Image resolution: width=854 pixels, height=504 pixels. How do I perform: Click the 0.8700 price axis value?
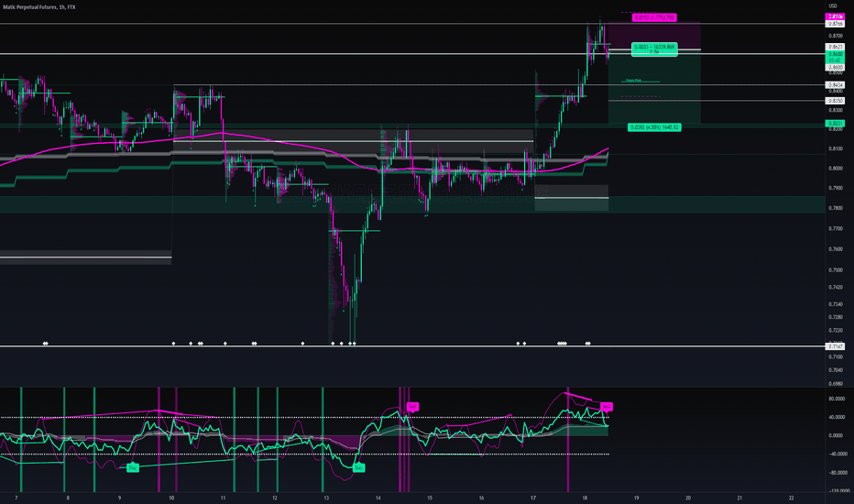click(x=836, y=36)
